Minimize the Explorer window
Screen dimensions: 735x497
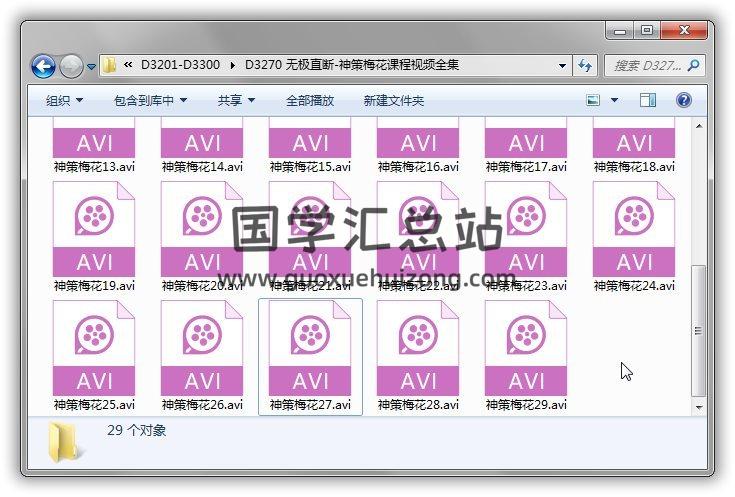pos(620,31)
